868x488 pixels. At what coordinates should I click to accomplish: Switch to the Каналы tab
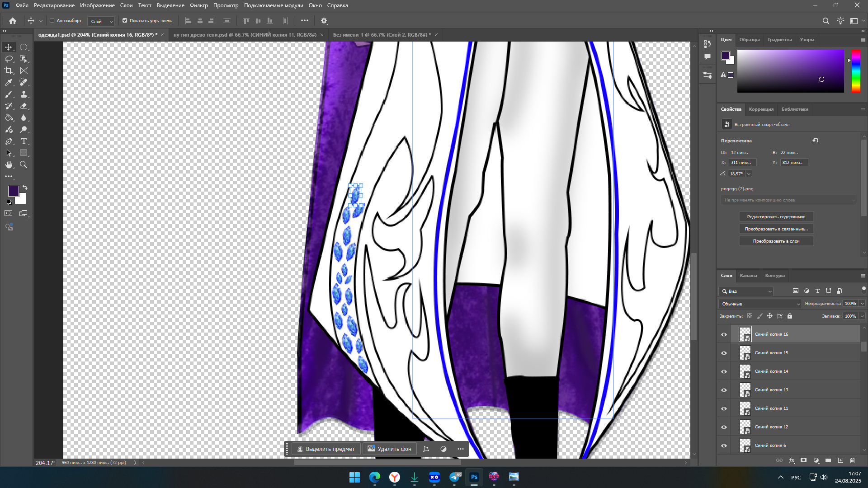[748, 275]
